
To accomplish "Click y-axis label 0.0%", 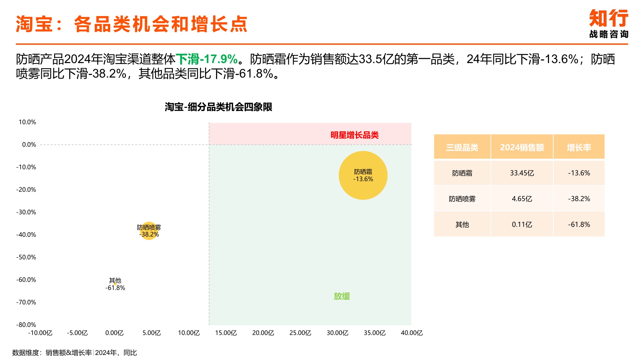I will click(x=29, y=145).
